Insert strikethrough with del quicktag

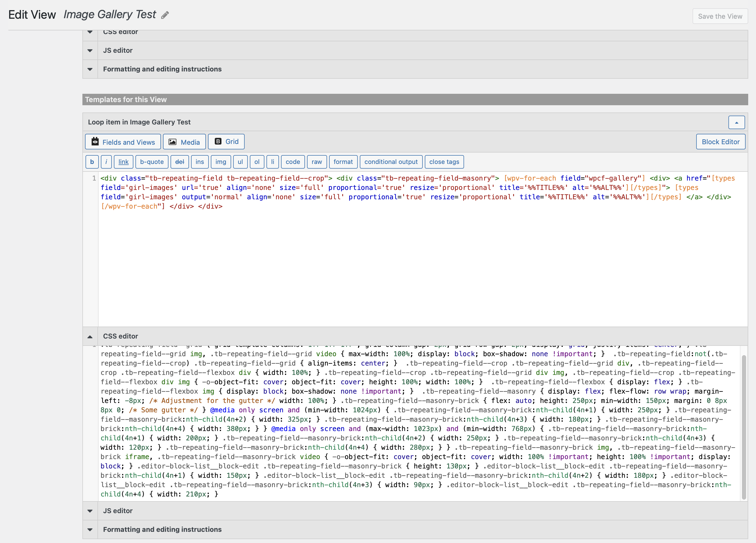179,162
